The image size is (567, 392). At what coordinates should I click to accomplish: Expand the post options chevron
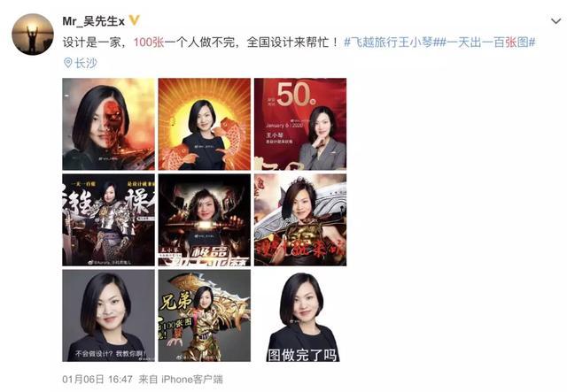coord(555,21)
